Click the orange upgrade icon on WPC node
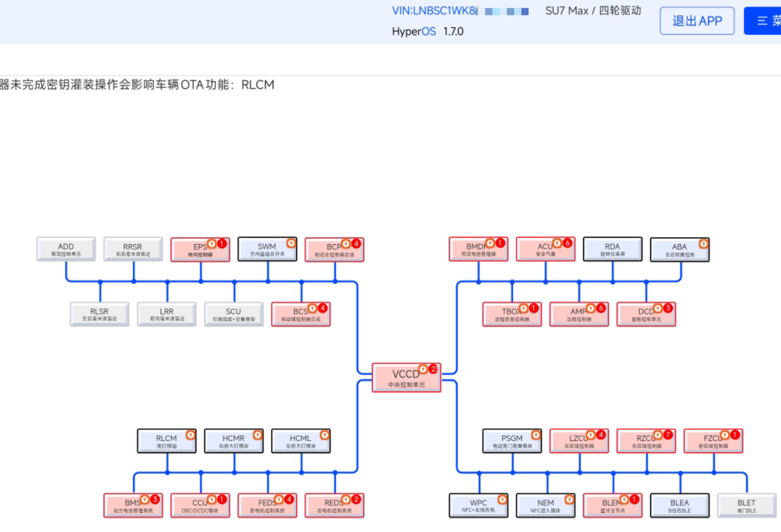This screenshot has width=781, height=532. point(502,499)
